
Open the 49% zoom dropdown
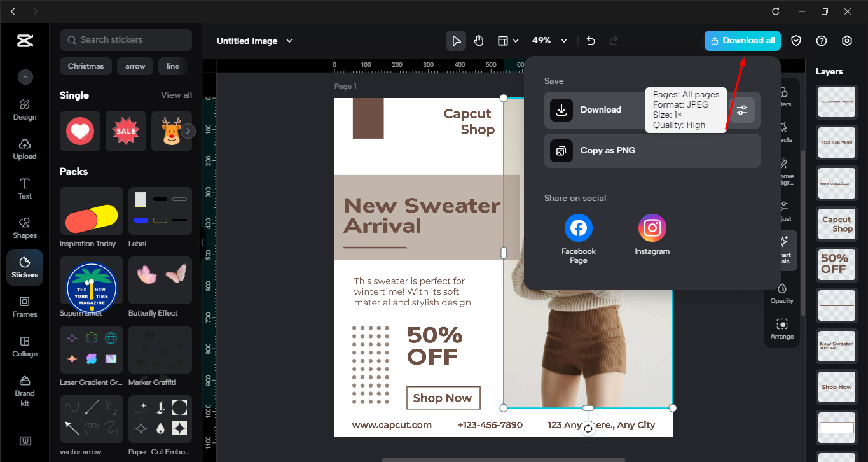pyautogui.click(x=549, y=41)
